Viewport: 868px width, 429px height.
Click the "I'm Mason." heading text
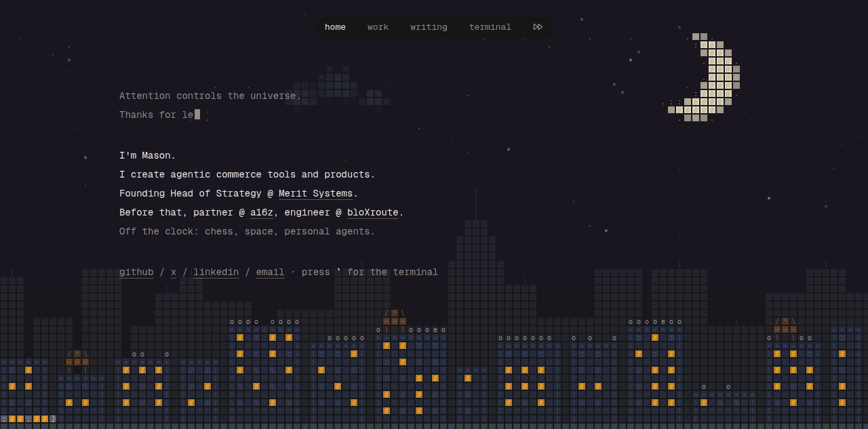[148, 156]
